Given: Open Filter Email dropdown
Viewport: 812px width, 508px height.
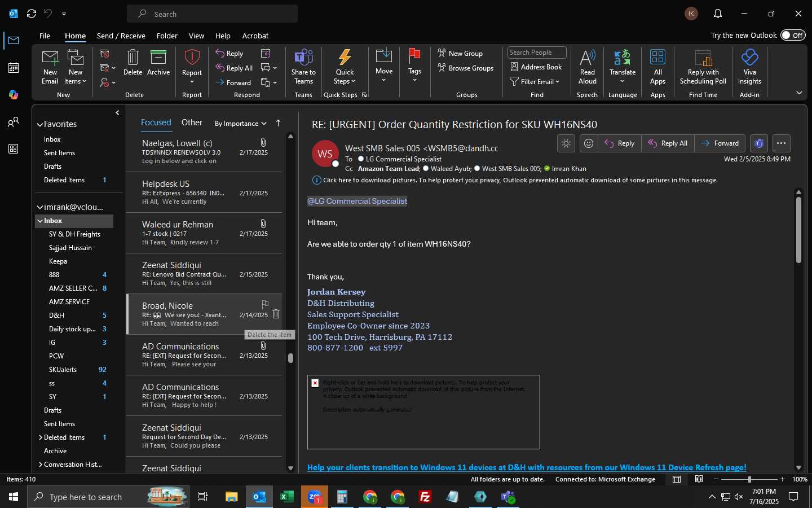Looking at the screenshot, I should coord(535,81).
